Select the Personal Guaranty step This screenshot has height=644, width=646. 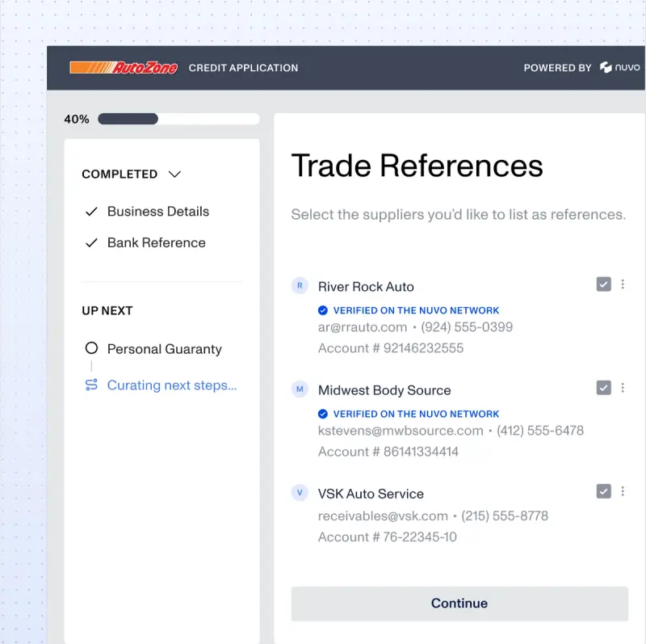165,349
